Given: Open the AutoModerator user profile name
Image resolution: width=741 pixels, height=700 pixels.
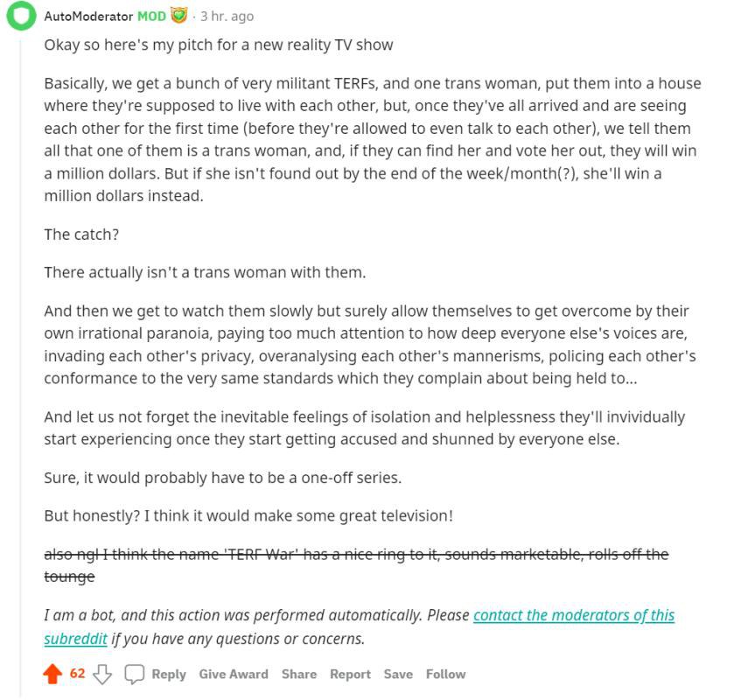Looking at the screenshot, I should 88,16.
